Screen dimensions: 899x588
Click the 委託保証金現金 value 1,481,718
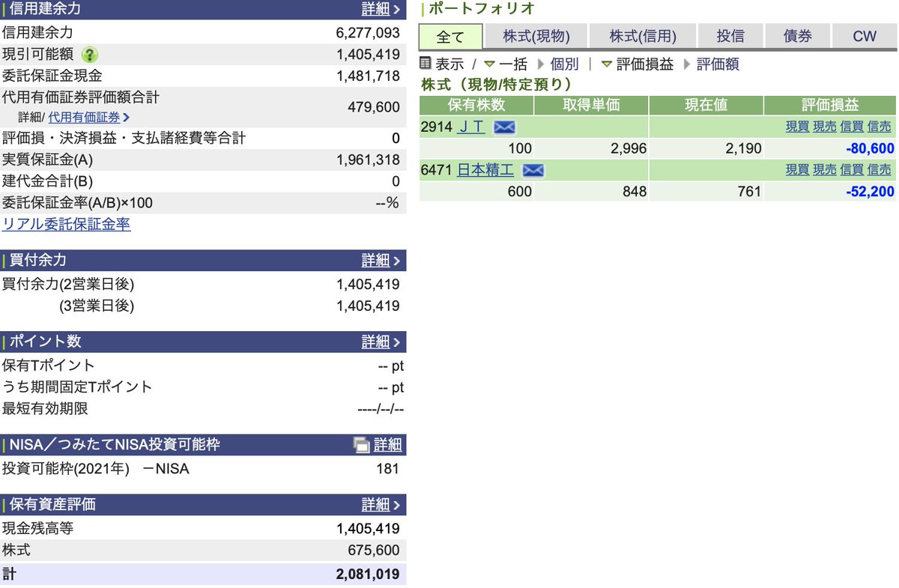tap(368, 76)
